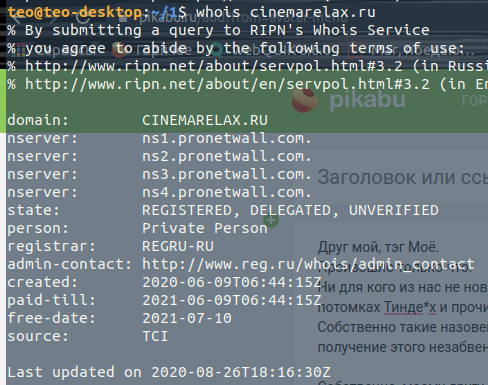Click the free-date value '2021-07-10'
The image size is (488, 385).
coord(187,318)
